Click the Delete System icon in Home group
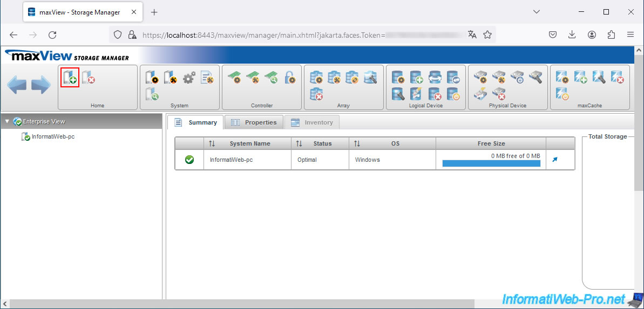 (89, 78)
